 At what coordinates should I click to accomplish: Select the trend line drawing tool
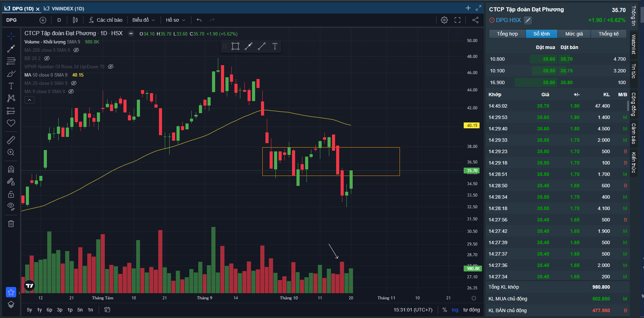coord(11,49)
